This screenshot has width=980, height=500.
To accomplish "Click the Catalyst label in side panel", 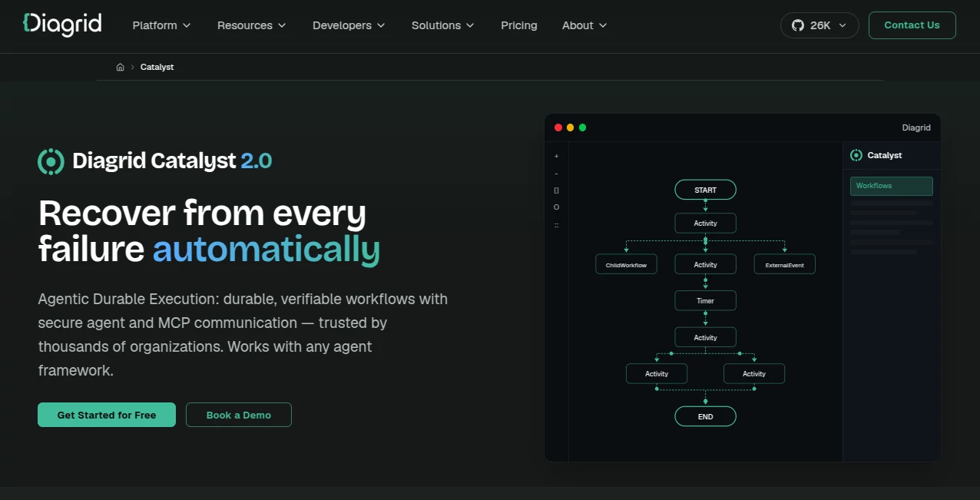I will pyautogui.click(x=885, y=155).
